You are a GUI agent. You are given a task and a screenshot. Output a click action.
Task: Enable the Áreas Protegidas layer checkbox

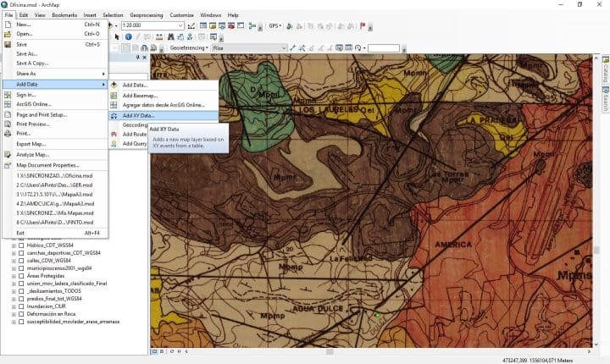tap(21, 276)
